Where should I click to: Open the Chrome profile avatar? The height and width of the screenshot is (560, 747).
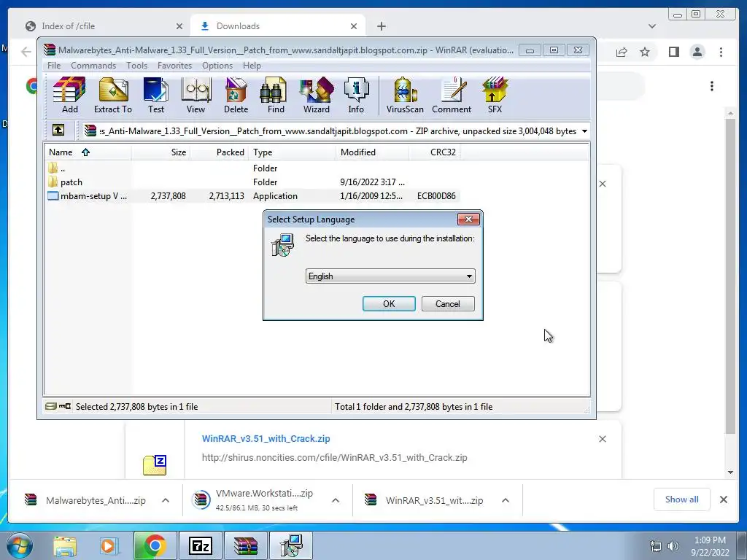click(697, 52)
